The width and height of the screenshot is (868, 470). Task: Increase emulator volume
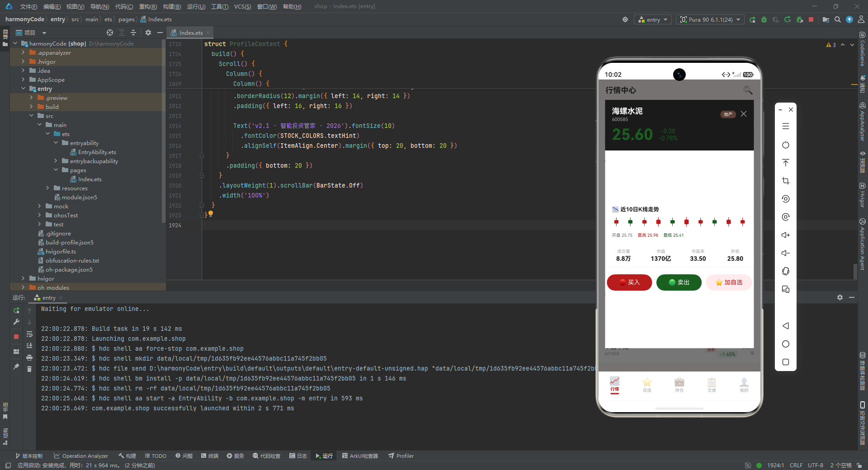[x=786, y=235]
